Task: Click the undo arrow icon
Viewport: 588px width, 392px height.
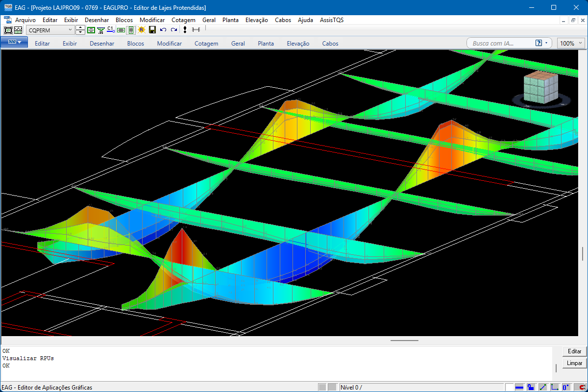Action: tap(163, 30)
